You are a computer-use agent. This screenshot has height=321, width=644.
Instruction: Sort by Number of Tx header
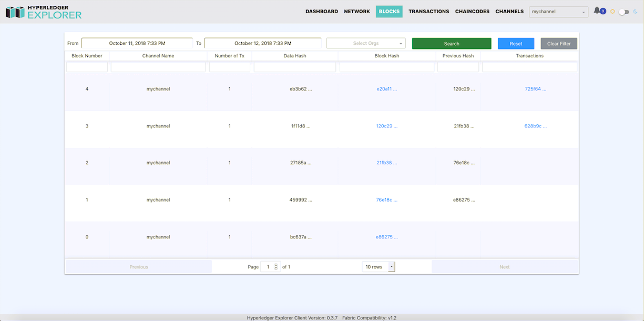coord(230,56)
